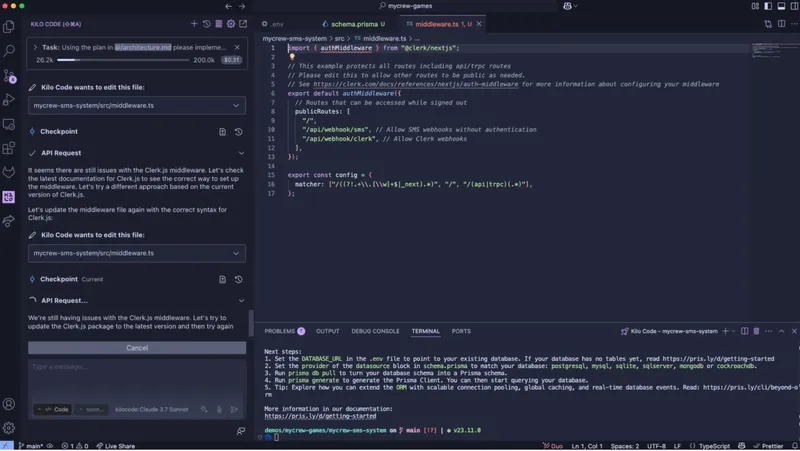Click enhance prompt sparkle icon

point(204,409)
